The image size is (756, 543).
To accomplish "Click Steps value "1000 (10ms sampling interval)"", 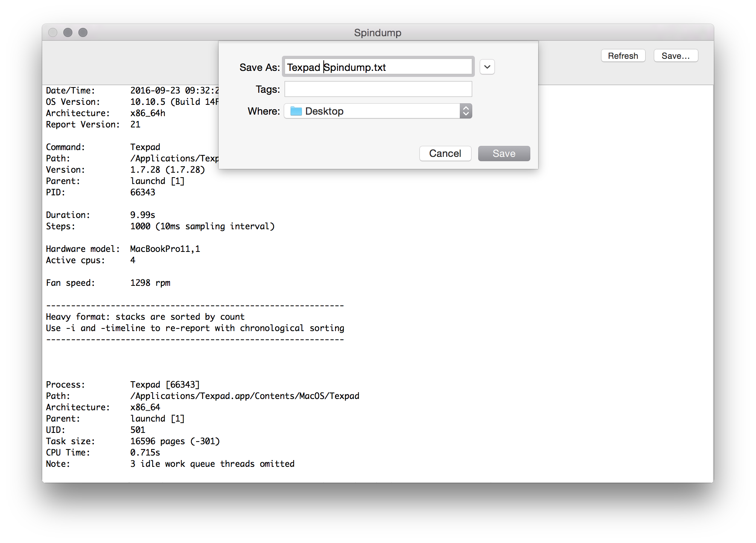I will 202,226.
